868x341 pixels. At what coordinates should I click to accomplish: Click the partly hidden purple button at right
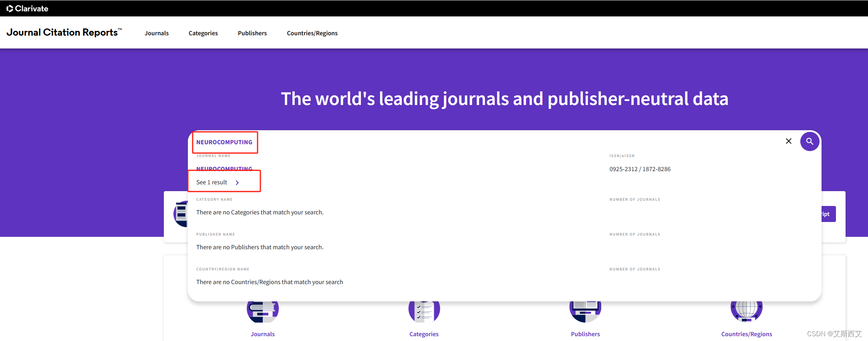tap(828, 214)
